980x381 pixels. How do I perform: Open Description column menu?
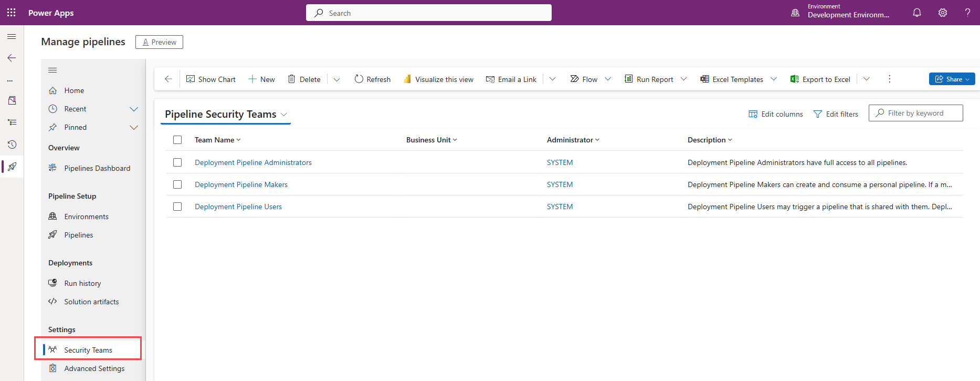(710, 140)
